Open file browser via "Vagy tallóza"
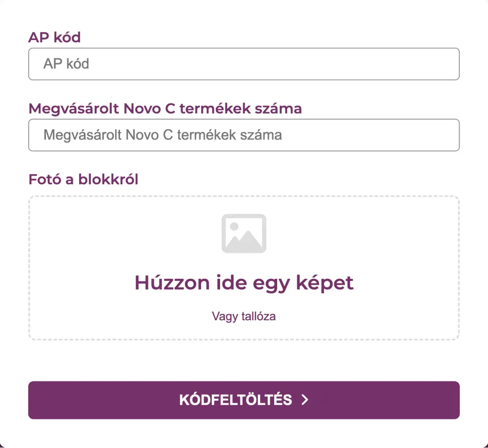Image resolution: width=488 pixels, height=448 pixels. click(x=244, y=316)
